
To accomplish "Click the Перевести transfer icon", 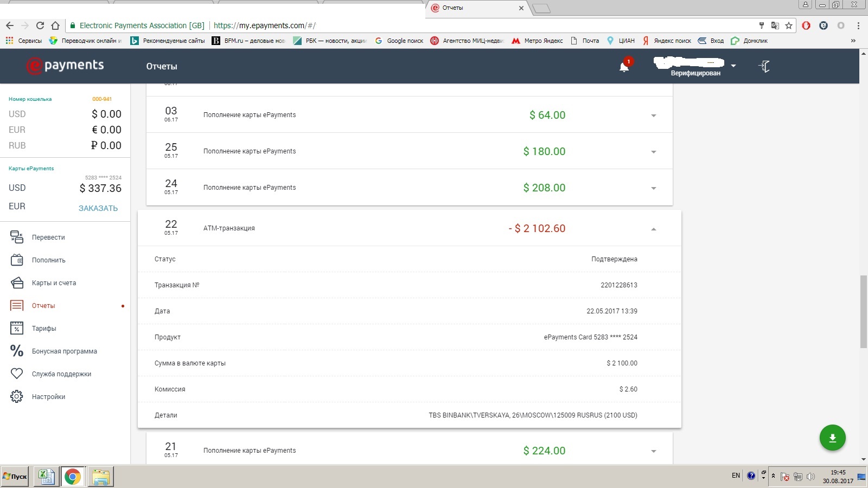I will (x=17, y=237).
